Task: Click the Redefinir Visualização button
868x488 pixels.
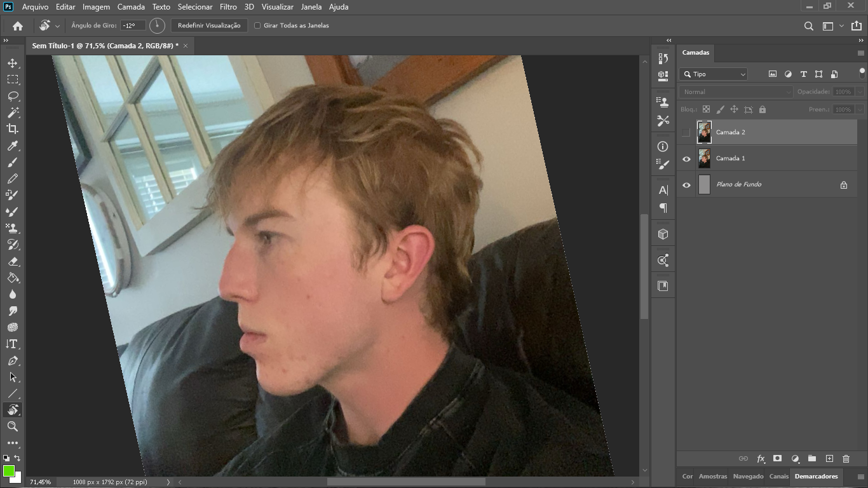Action: point(209,25)
